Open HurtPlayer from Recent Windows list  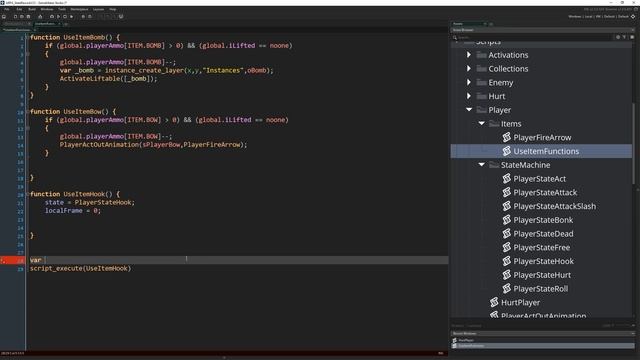click(466, 340)
